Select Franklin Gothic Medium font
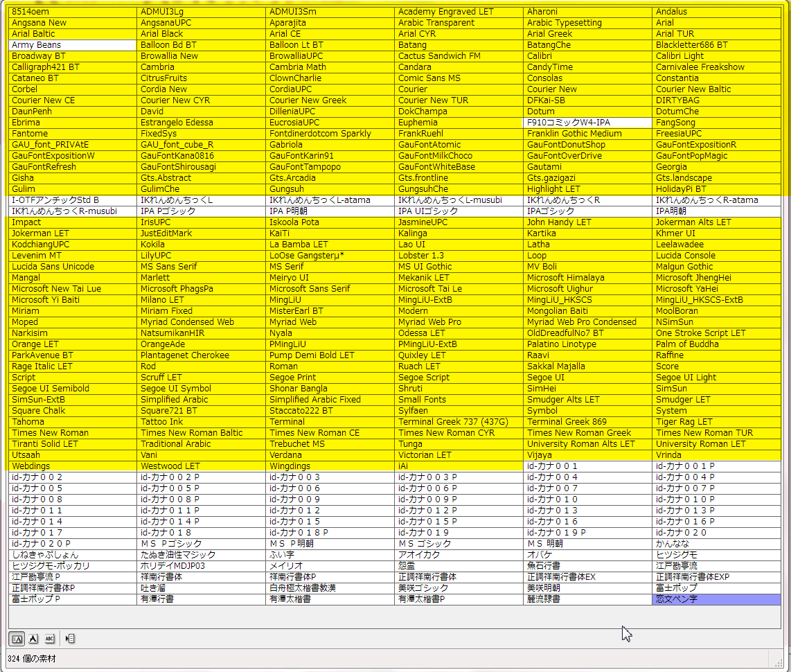 587,134
